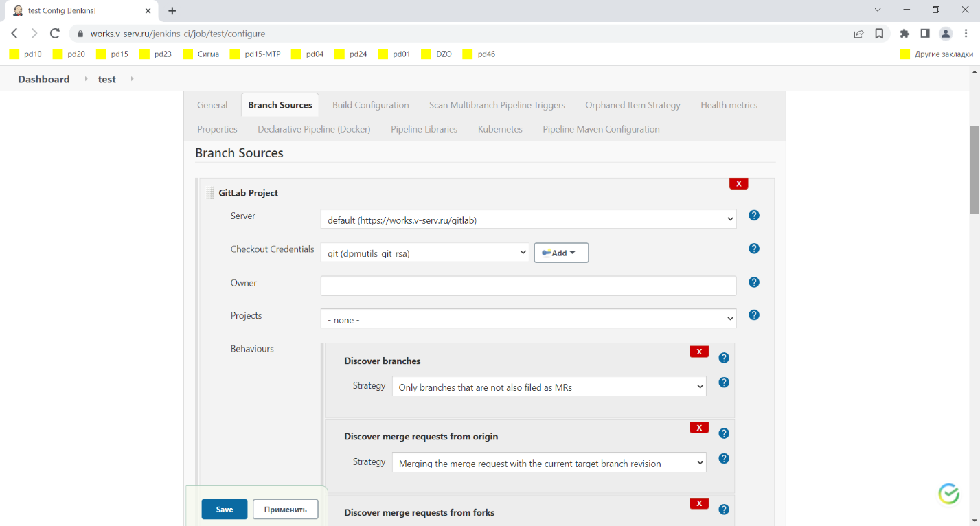Open help for the Owner field
980x526 pixels.
click(x=754, y=282)
